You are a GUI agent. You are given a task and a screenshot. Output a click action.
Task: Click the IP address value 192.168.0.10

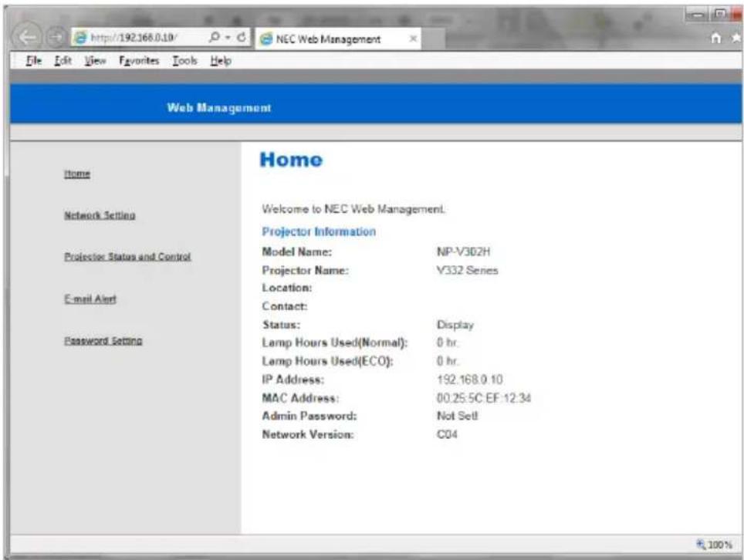tap(469, 380)
